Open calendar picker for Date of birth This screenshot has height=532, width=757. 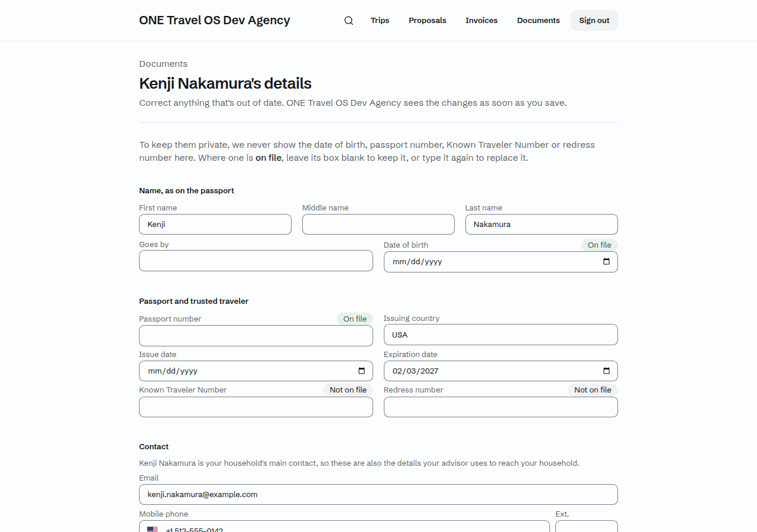coord(606,262)
